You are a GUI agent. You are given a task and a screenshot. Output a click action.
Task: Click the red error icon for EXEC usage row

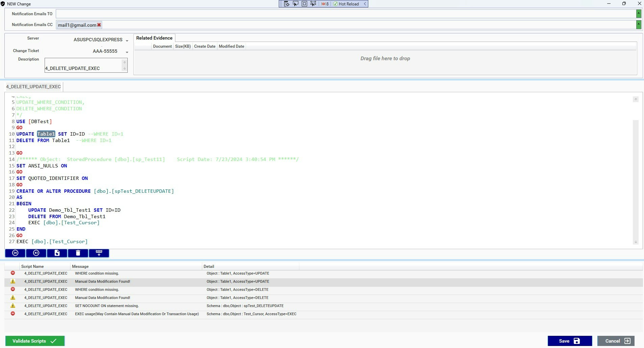coord(13,314)
